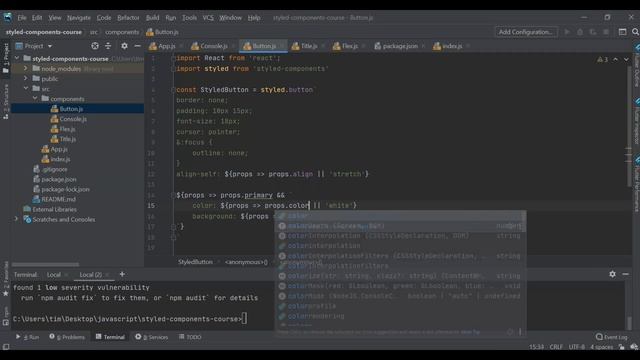Add a new terminal session tab
The height and width of the screenshot is (360, 640).
(x=122, y=274)
